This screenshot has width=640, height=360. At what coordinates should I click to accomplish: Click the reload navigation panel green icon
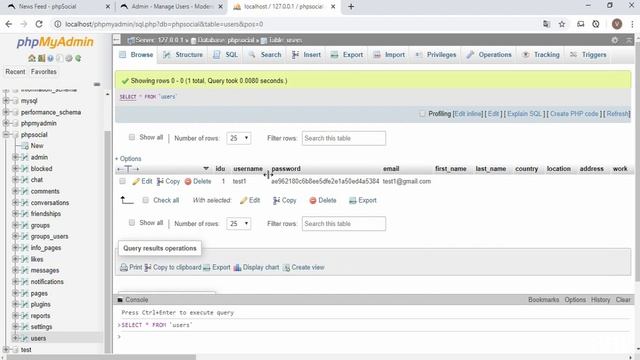(x=78, y=58)
